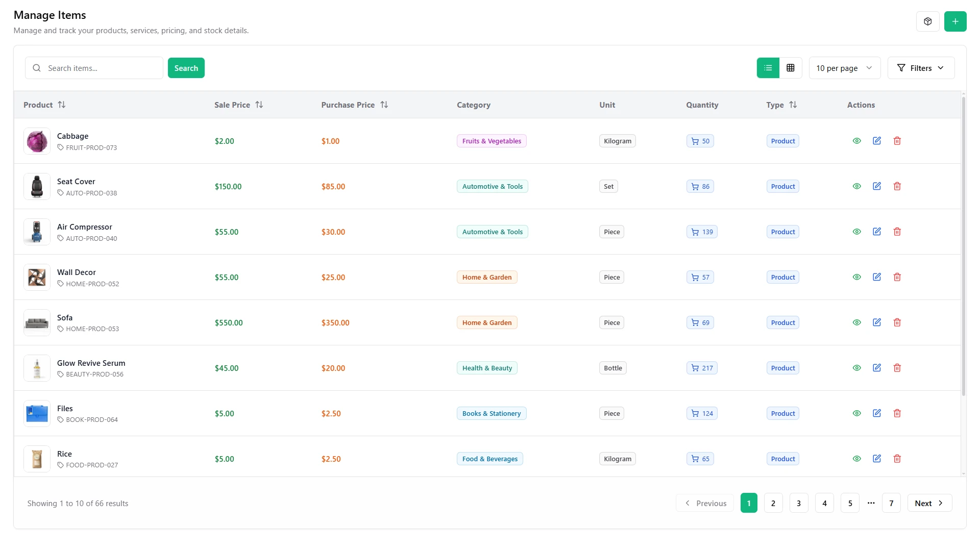The width and height of the screenshot is (980, 551).
Task: Edit the Seat Cover item
Action: 877,186
